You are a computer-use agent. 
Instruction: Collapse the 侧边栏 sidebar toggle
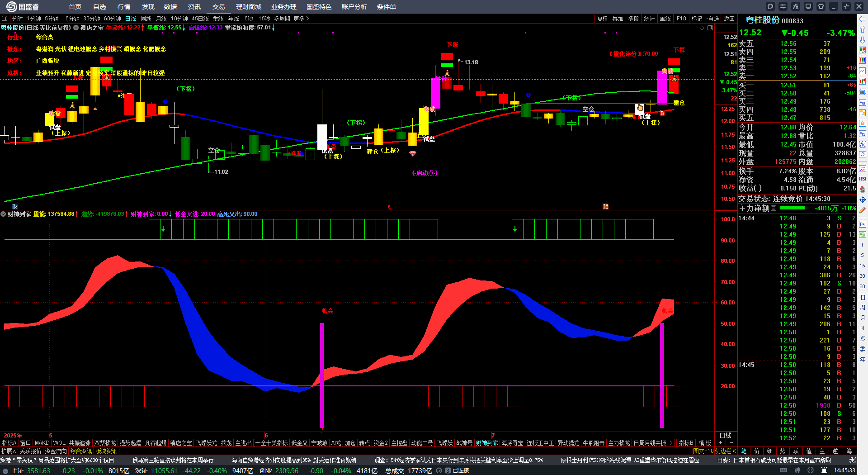tap(726, 451)
